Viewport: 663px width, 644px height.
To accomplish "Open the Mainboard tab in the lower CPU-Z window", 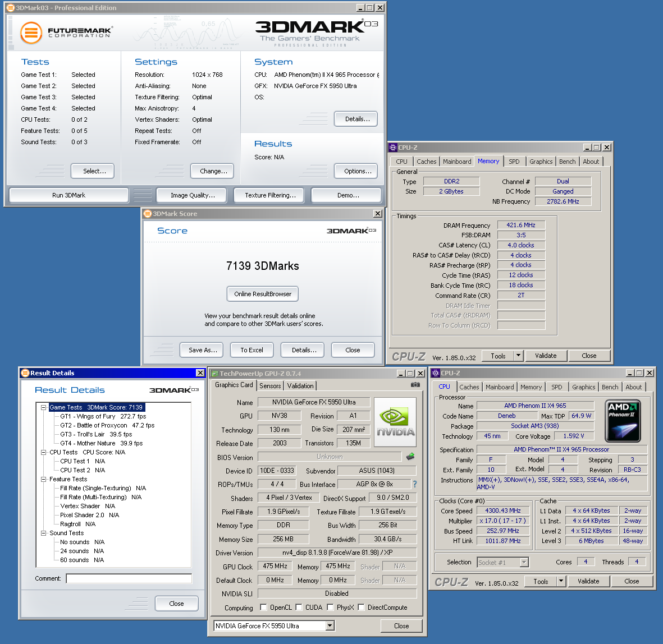I will point(500,387).
